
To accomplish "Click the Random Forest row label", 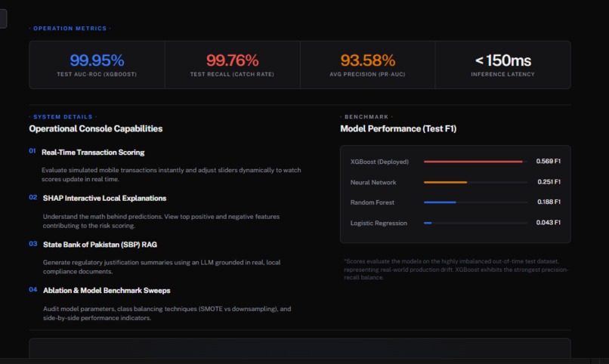I will 372,202.
